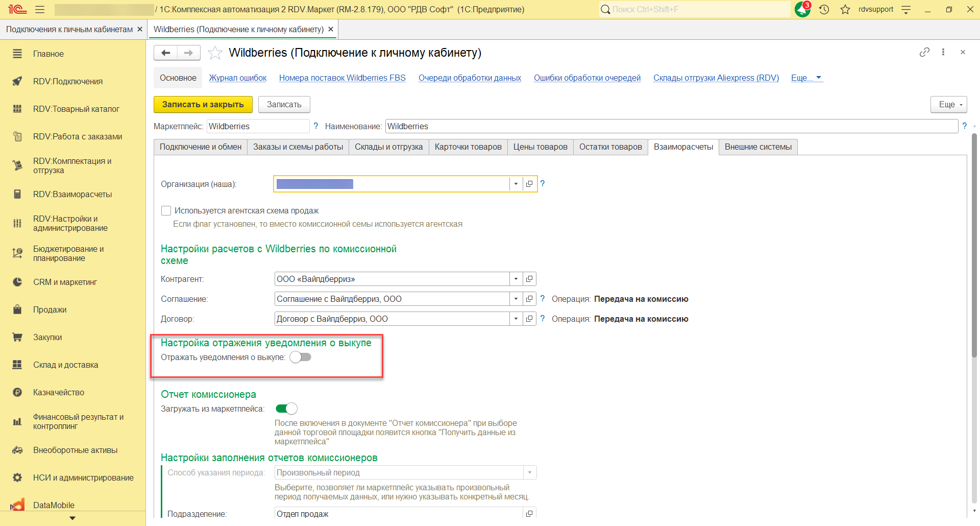The height and width of the screenshot is (526, 980).
Task: Switch to Карточки товаров tab
Action: click(x=468, y=147)
